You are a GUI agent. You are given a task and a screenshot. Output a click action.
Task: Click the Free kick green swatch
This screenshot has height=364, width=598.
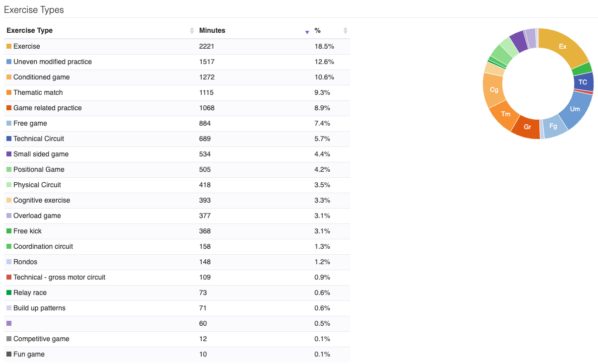click(x=9, y=231)
